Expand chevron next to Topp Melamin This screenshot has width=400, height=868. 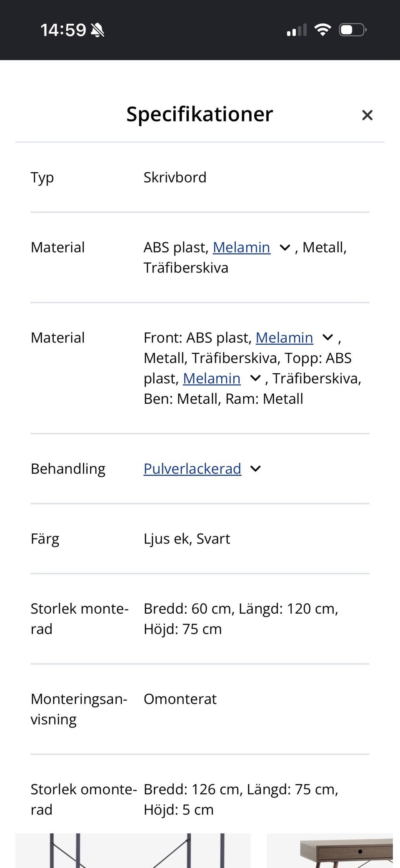(255, 378)
